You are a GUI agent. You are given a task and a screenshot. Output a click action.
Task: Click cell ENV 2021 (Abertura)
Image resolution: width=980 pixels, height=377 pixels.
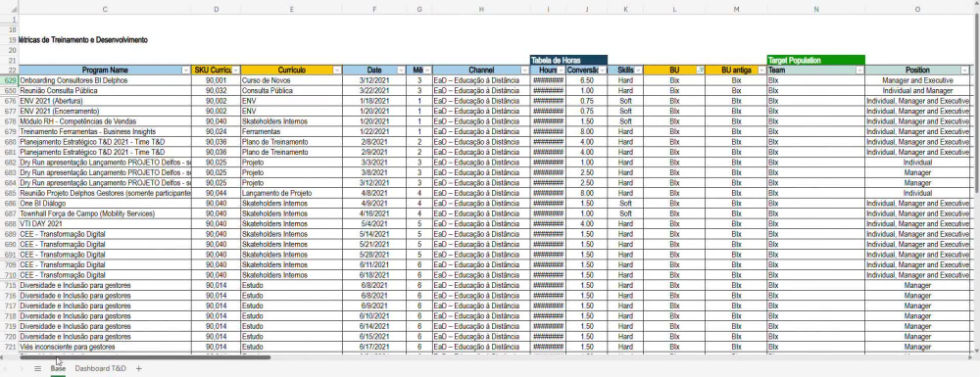tap(105, 101)
